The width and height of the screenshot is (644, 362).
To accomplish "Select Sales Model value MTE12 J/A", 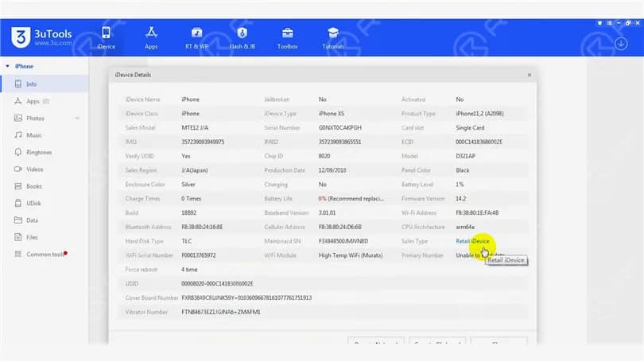I will pyautogui.click(x=195, y=128).
